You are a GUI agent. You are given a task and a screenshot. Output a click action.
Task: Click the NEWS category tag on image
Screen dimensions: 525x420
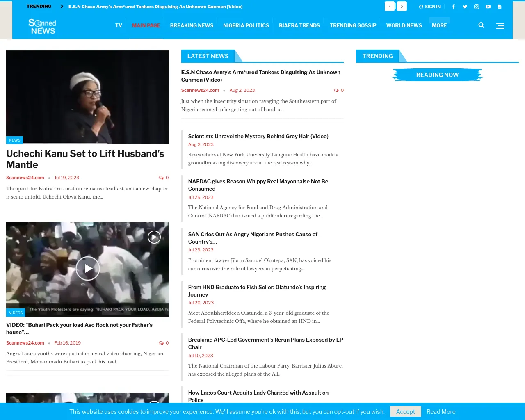15,140
